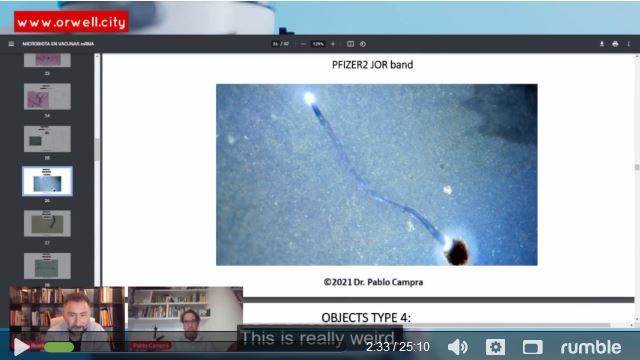The width and height of the screenshot is (640, 360).
Task: Select the page 33 thumbnail
Action: [47, 60]
